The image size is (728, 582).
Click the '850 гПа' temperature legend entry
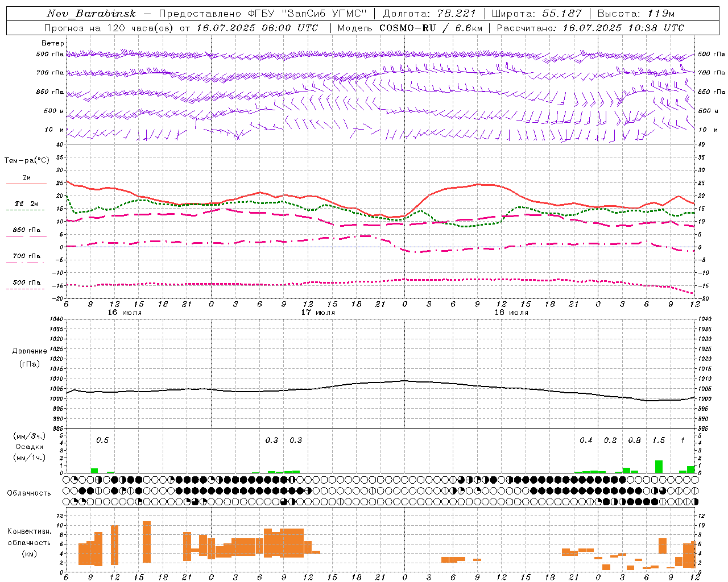click(26, 230)
